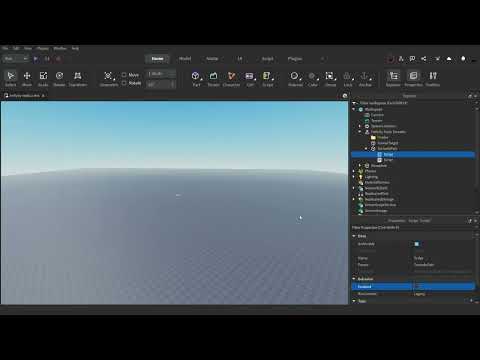Open the Character tool

[231, 79]
